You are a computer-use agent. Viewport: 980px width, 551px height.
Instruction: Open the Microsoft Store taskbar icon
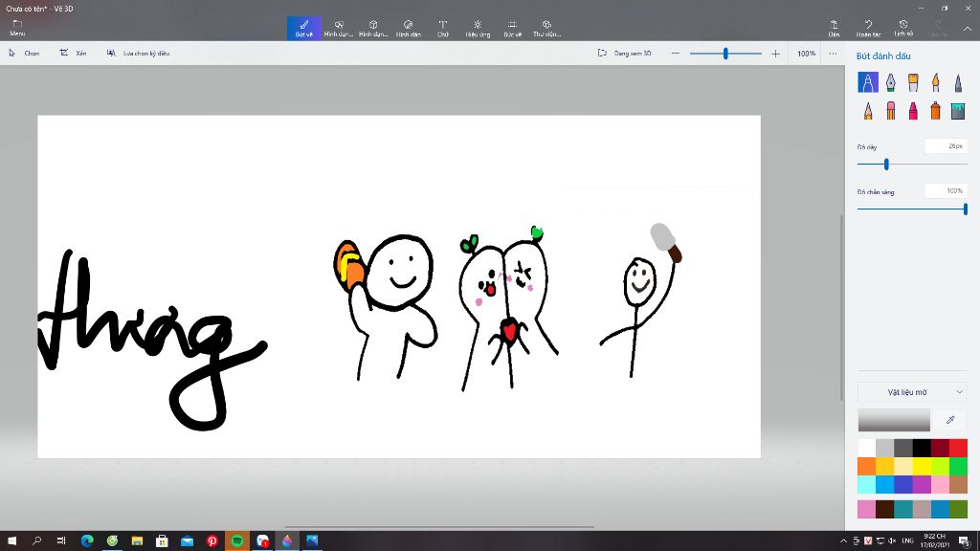click(x=162, y=540)
